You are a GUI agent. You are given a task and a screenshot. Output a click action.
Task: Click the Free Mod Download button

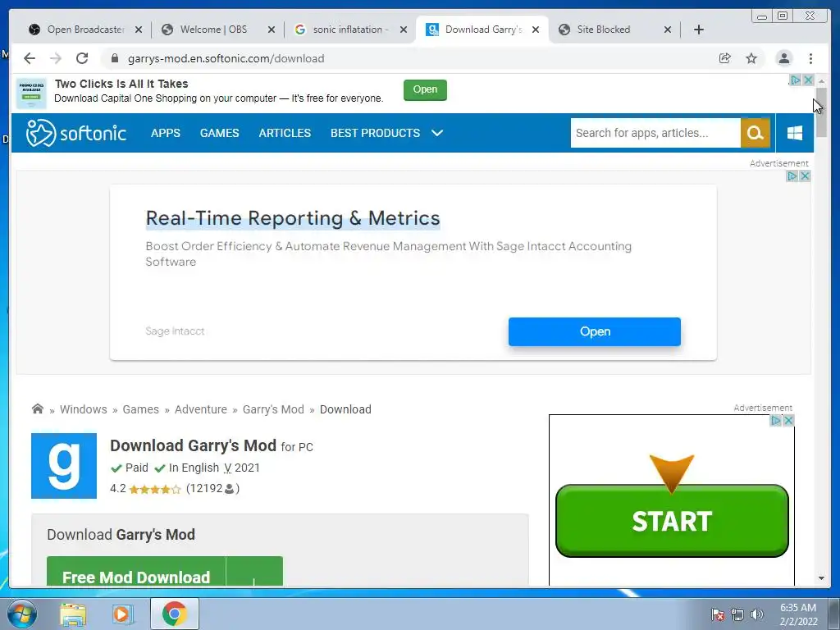pos(164,571)
